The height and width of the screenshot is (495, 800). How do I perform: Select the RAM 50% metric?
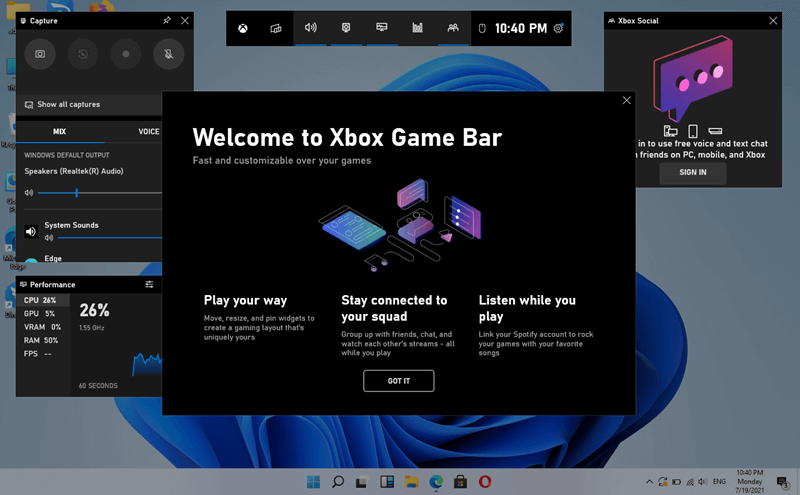point(43,340)
